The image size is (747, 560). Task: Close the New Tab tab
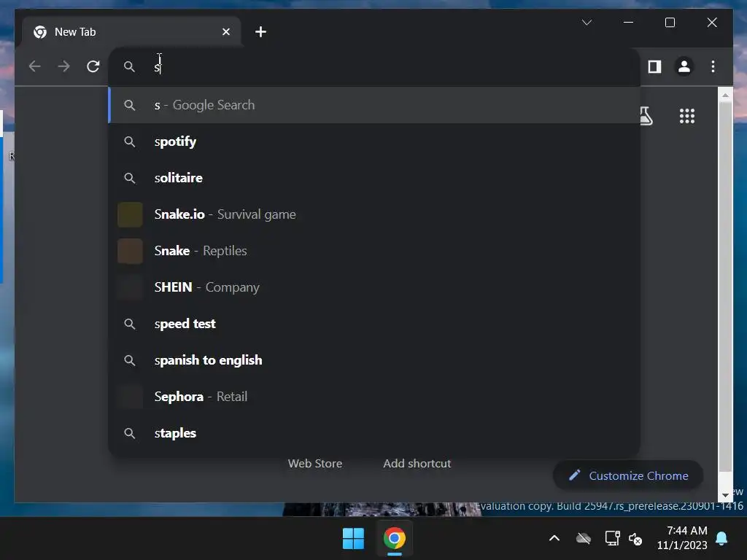(x=226, y=32)
